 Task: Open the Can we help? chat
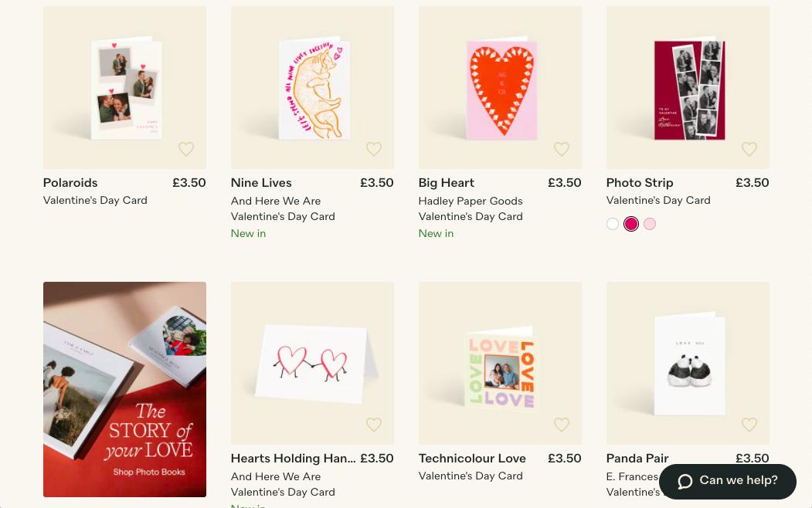click(738, 481)
